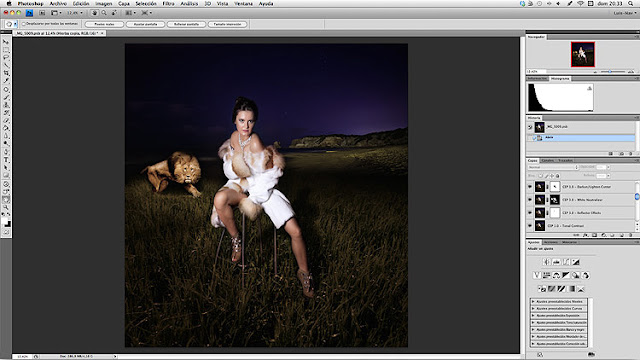Select the Clone Stamp tool
Viewport: 640px width, 360px height.
6,105
